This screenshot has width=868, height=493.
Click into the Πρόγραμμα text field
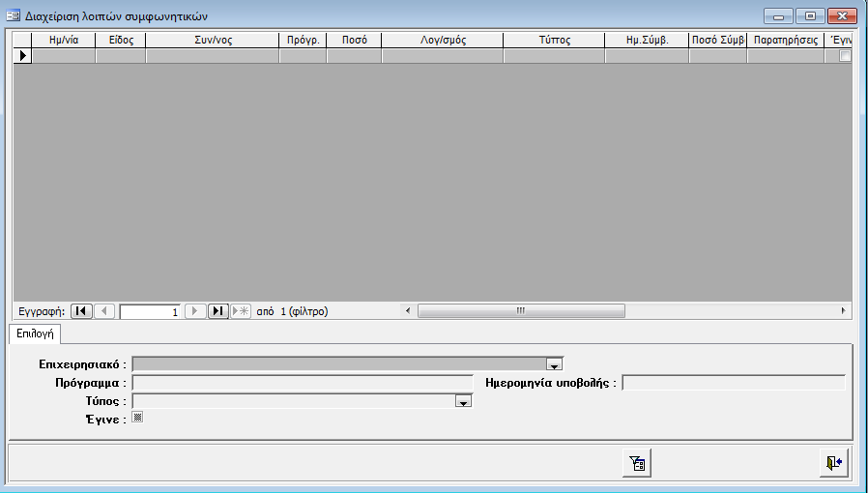302,383
